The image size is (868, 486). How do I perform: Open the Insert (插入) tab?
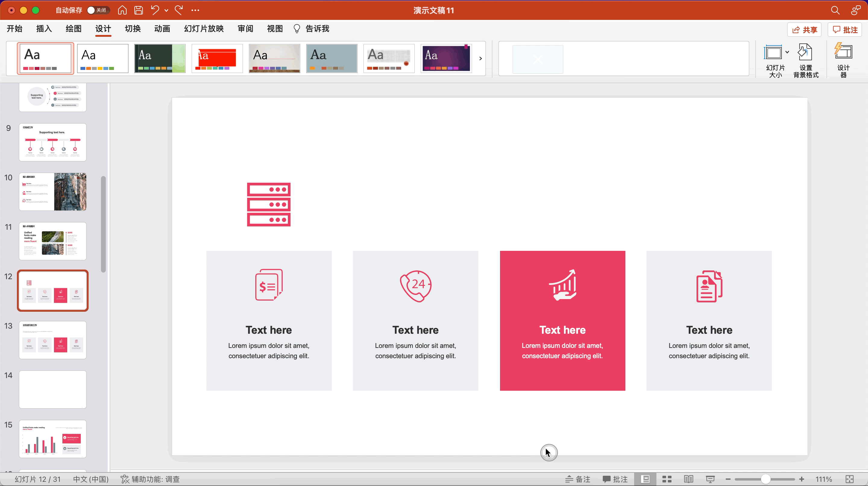[44, 29]
